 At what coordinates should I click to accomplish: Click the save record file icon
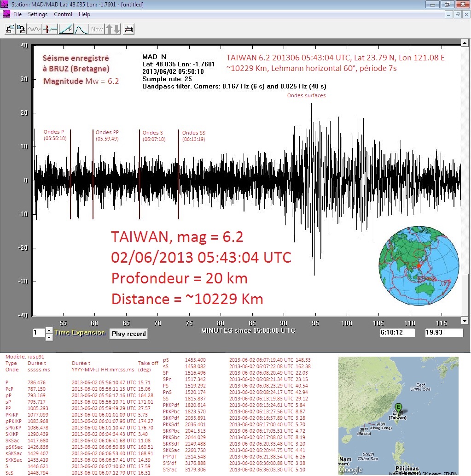(x=21, y=29)
